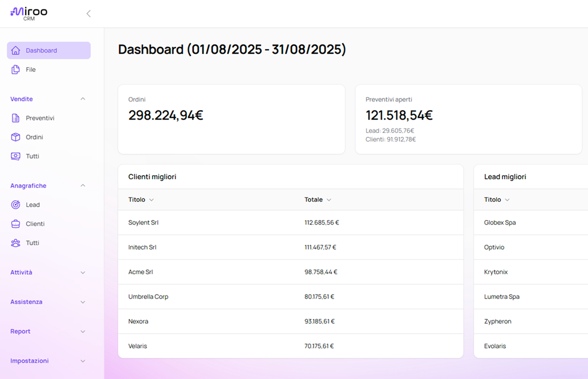Open the Clienti briefcase icon
The height and width of the screenshot is (379, 588).
pos(16,224)
